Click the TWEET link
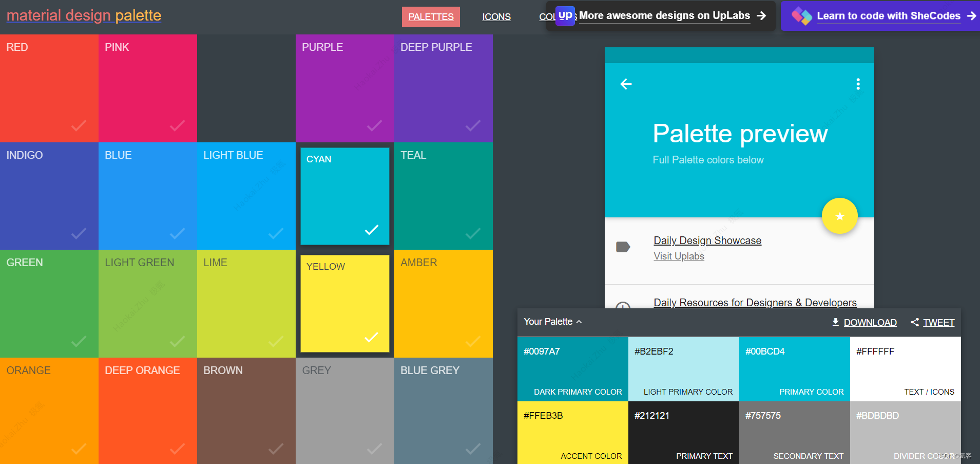The height and width of the screenshot is (464, 980). [x=939, y=322]
